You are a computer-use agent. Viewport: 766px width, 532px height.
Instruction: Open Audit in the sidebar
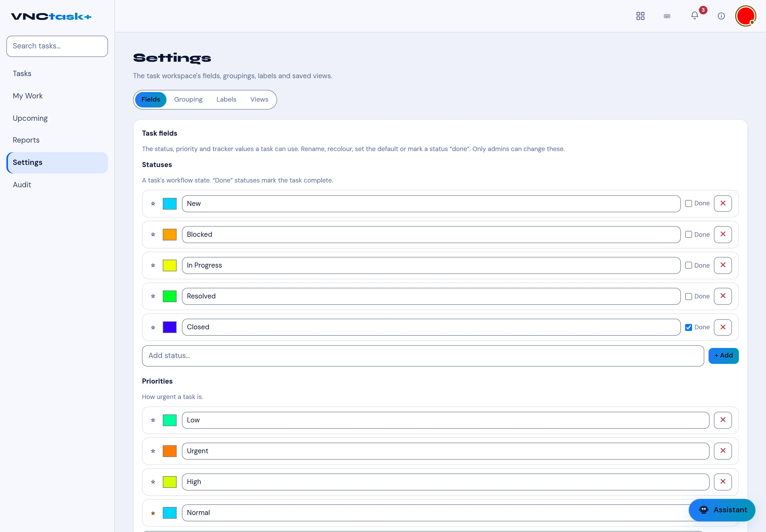pyautogui.click(x=57, y=185)
